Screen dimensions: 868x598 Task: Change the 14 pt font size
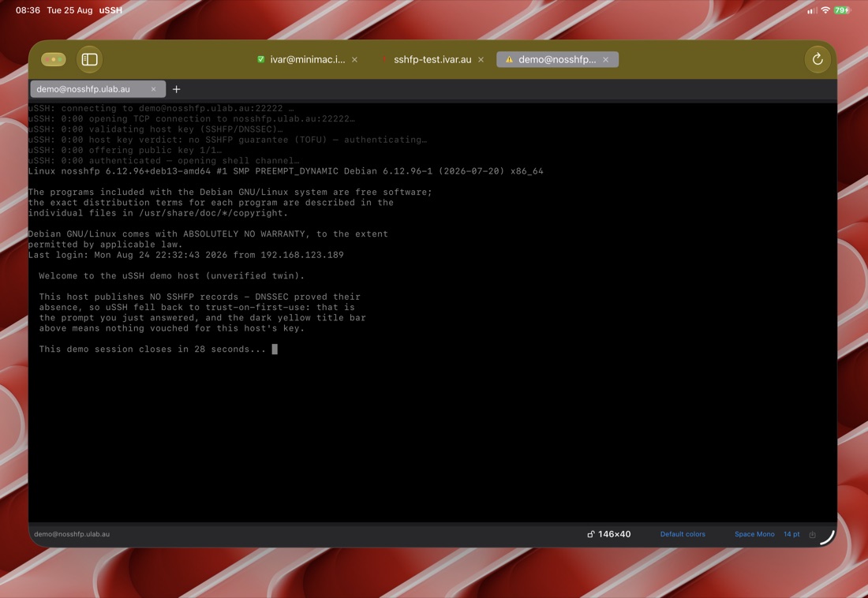click(791, 534)
